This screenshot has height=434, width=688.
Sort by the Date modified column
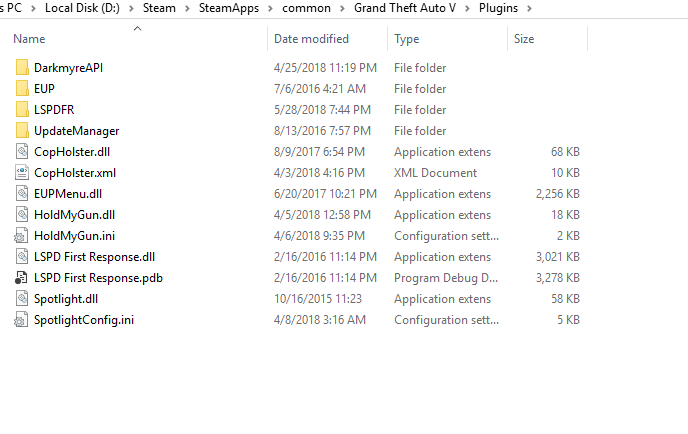[311, 39]
